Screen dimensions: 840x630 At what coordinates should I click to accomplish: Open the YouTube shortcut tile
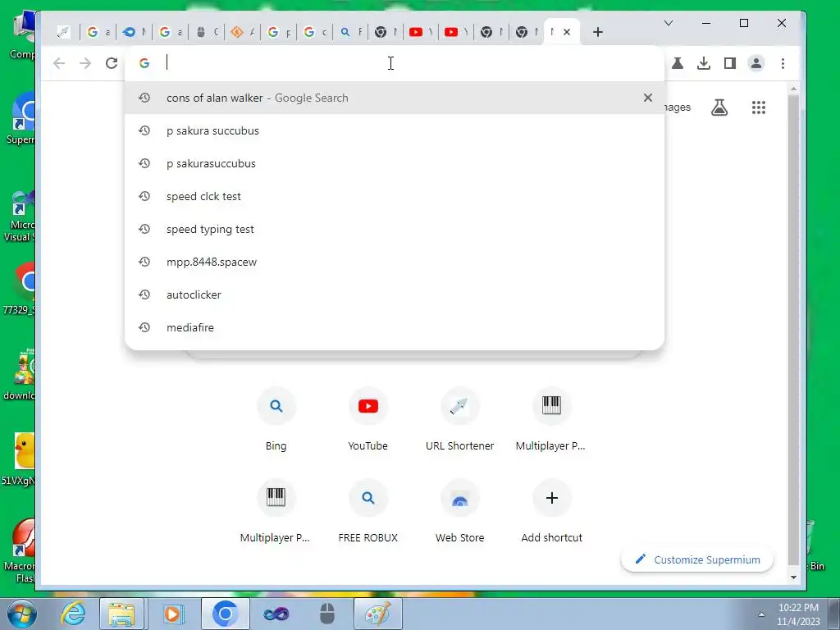tap(367, 419)
